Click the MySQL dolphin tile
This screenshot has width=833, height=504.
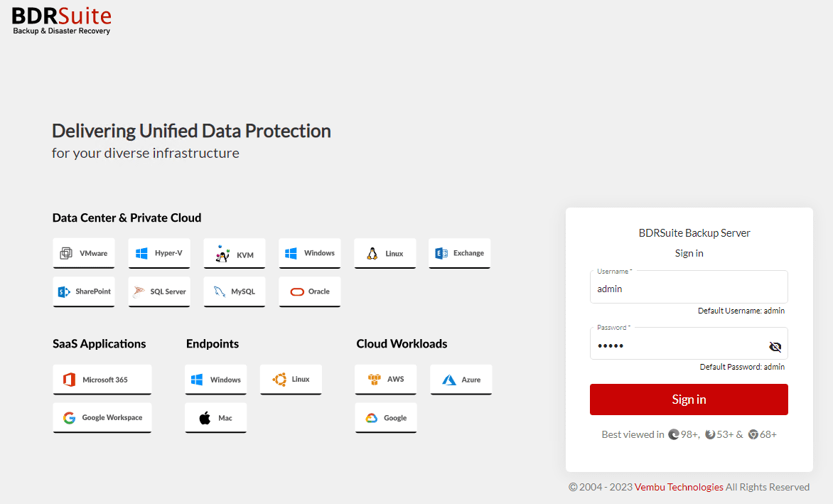235,291
